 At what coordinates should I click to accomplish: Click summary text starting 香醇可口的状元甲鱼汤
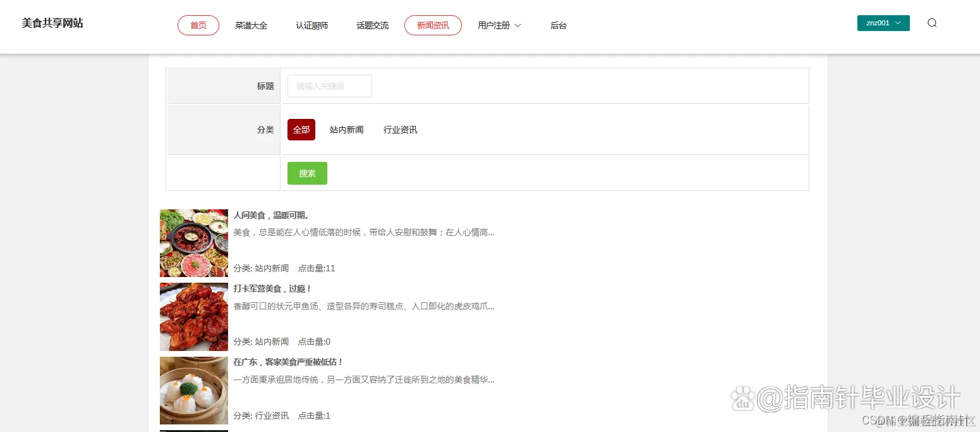(x=364, y=306)
